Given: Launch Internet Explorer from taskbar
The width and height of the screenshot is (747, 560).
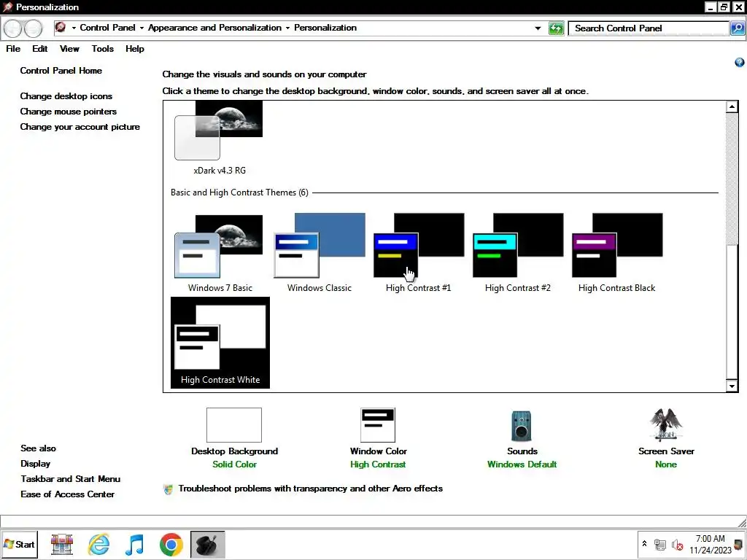Looking at the screenshot, I should click(99, 544).
